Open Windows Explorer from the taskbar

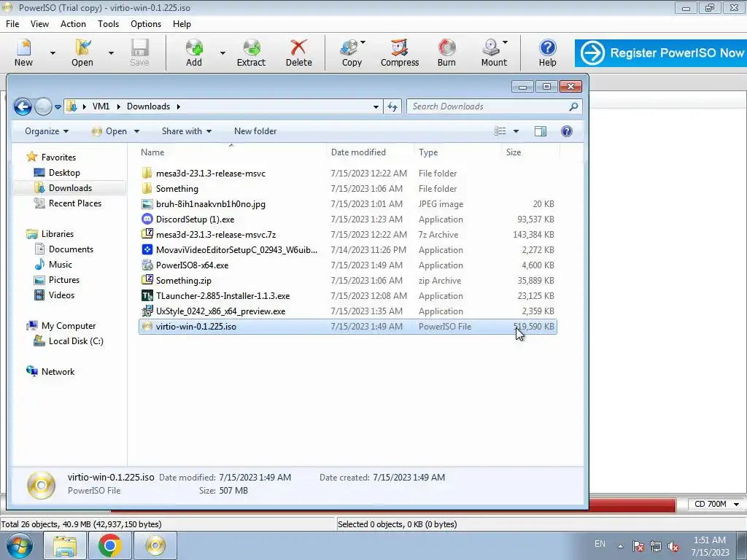[65, 545]
